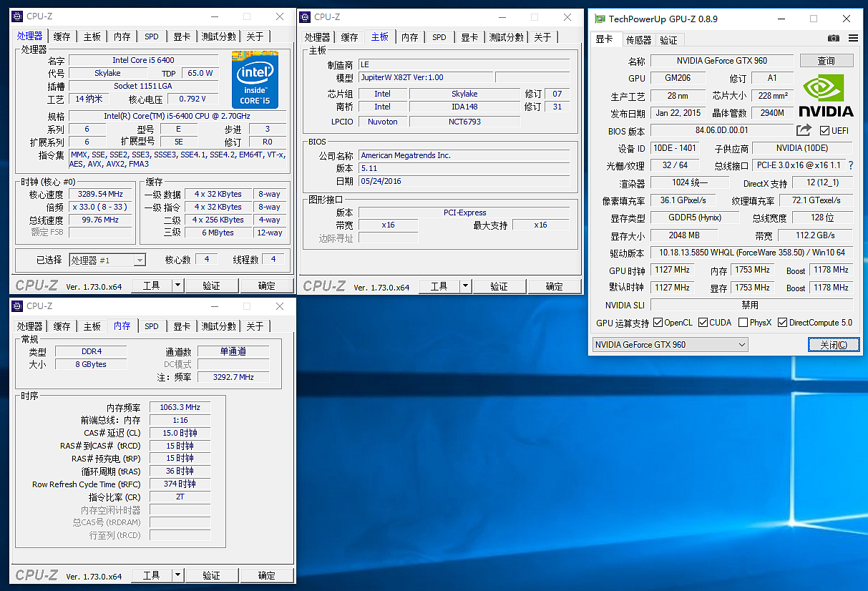Expand the 工具 arrow in processor window
Image resolution: width=868 pixels, height=591 pixels.
click(x=177, y=285)
